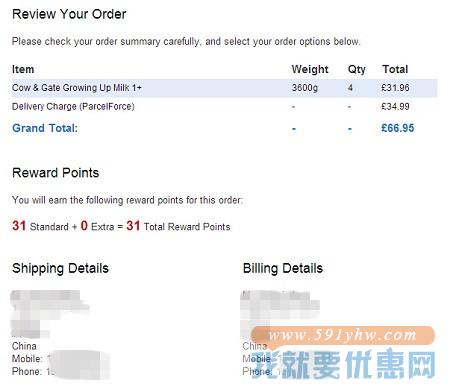Click the £34.99 delivery charge amount
Viewport: 450px width, 389px height.
click(x=395, y=107)
